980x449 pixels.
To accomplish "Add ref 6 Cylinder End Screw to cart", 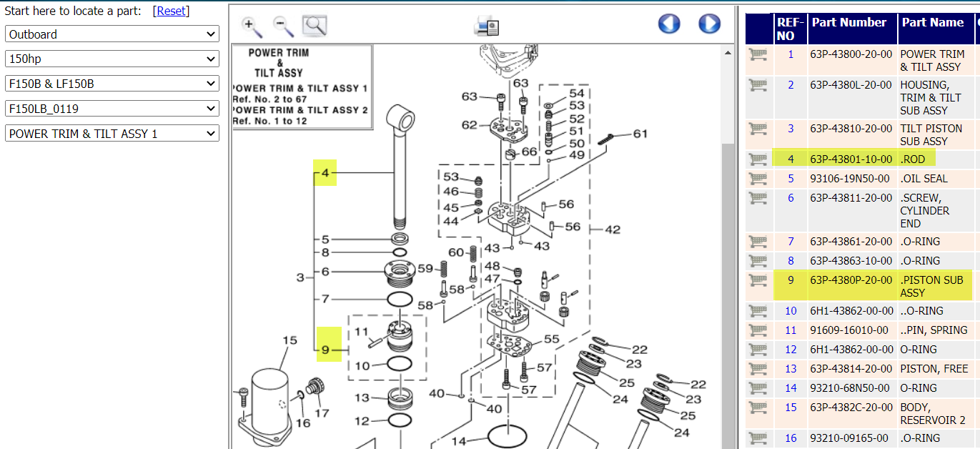I will [758, 198].
